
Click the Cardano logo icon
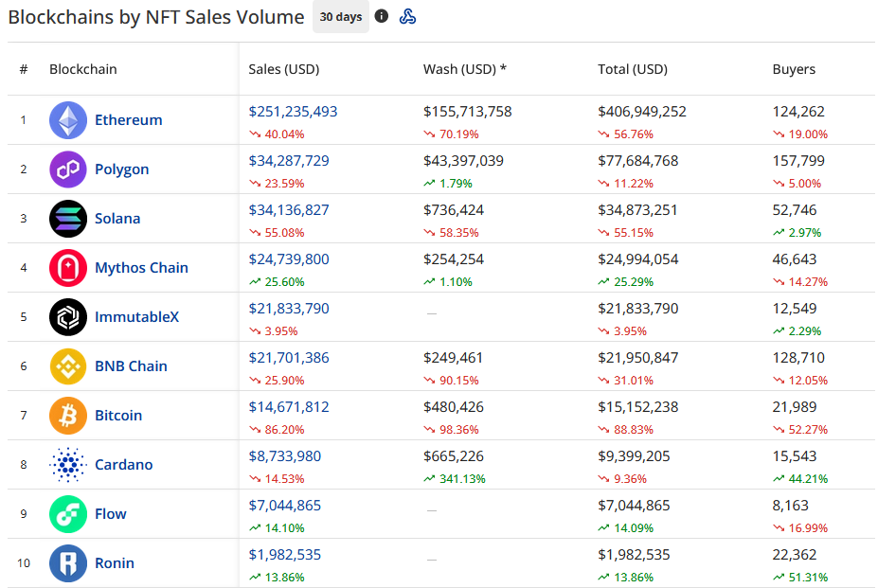point(68,465)
